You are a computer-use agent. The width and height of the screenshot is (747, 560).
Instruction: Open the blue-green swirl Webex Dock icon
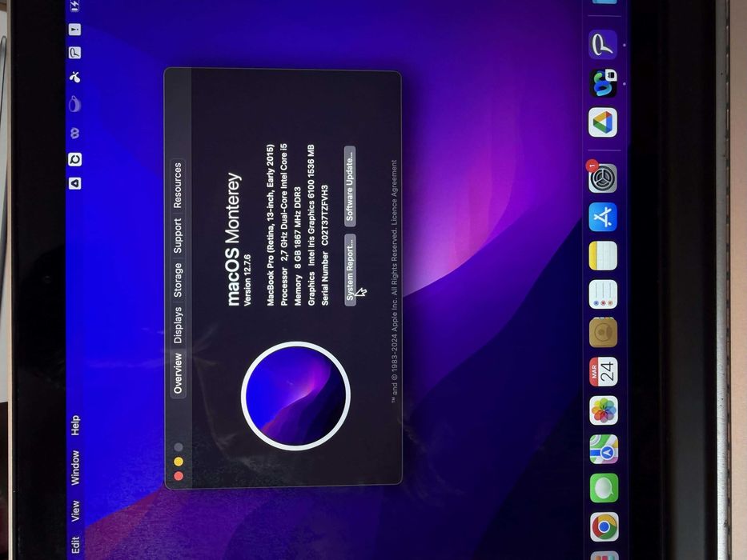click(x=603, y=83)
